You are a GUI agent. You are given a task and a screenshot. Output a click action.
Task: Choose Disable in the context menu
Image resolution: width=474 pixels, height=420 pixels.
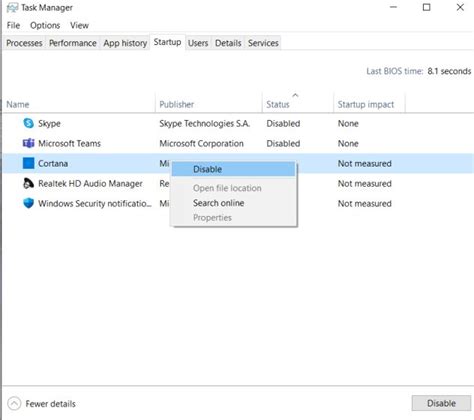point(233,169)
